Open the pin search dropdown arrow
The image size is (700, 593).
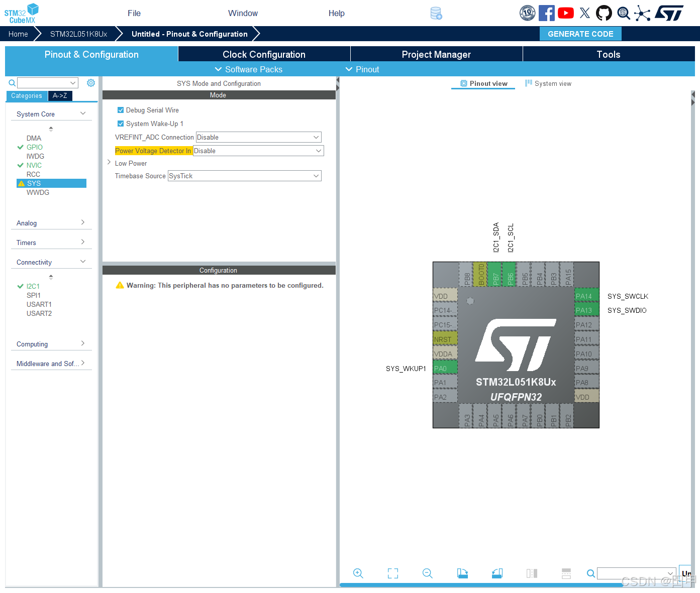point(670,573)
